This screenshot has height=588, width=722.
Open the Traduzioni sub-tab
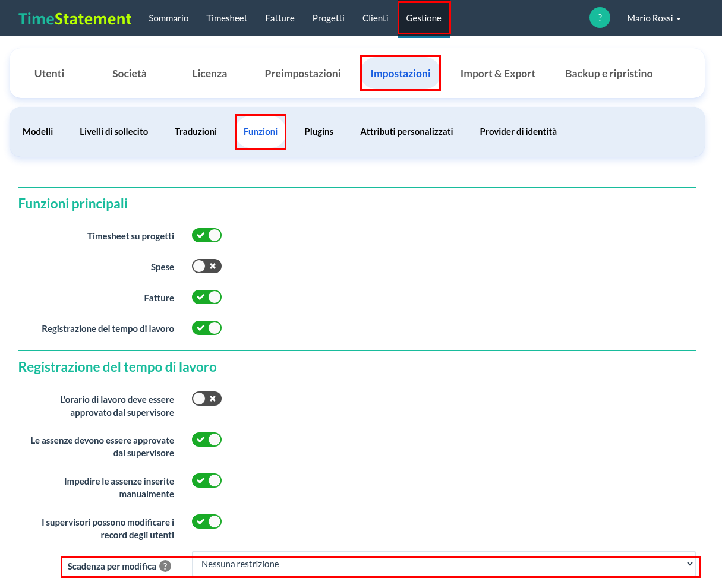tap(196, 132)
